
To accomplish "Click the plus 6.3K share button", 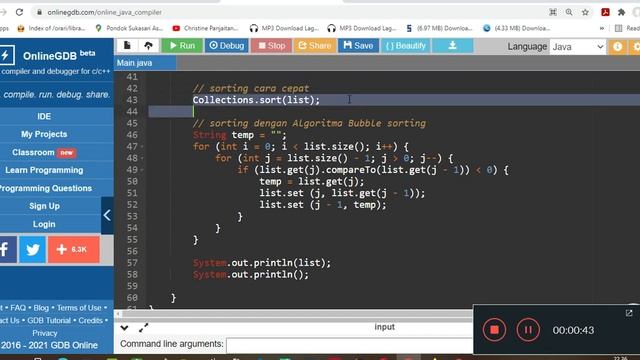I will tap(73, 249).
